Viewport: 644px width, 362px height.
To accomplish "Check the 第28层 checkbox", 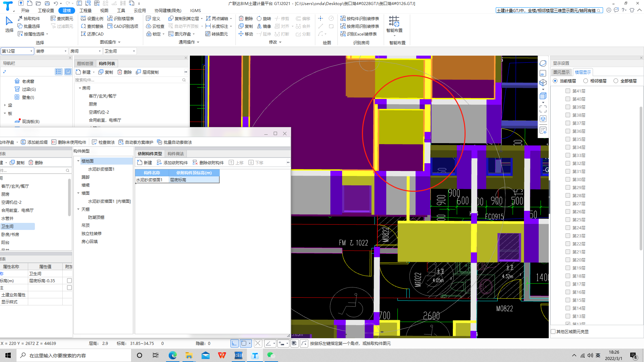I will coord(568,195).
